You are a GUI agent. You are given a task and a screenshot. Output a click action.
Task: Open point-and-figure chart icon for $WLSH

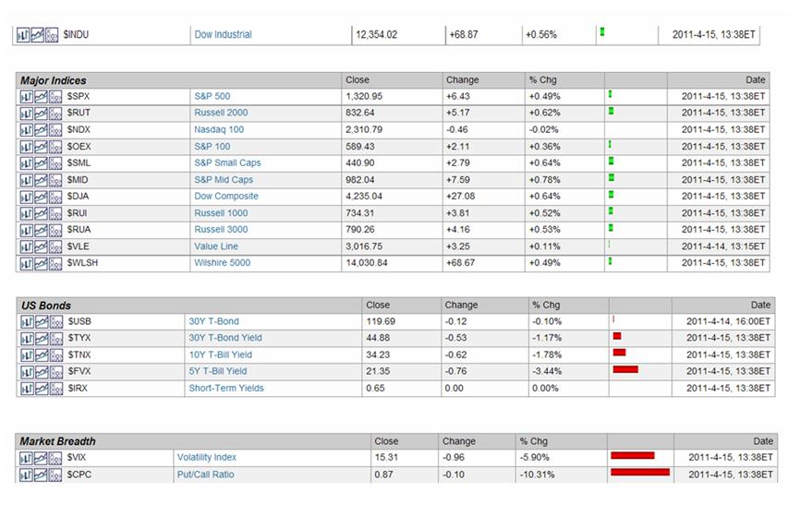coord(55,263)
